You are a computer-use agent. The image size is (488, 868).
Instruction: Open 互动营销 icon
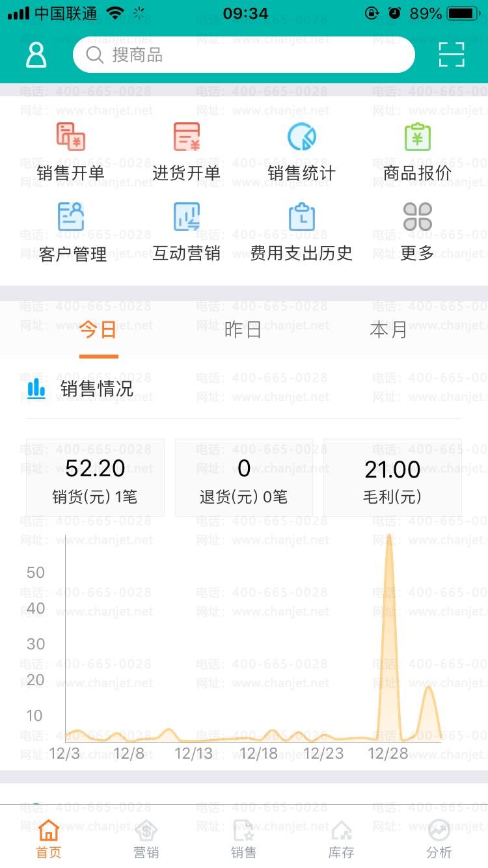(x=187, y=217)
